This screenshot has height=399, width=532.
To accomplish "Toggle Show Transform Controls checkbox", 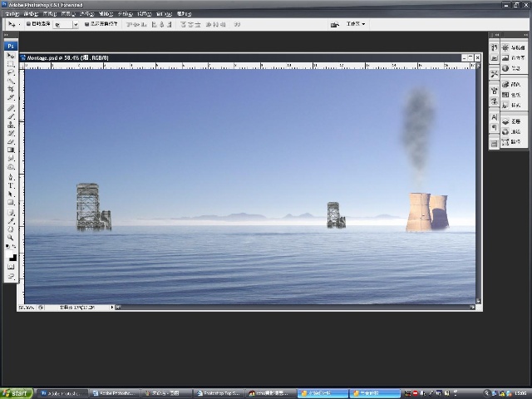I will (86, 24).
